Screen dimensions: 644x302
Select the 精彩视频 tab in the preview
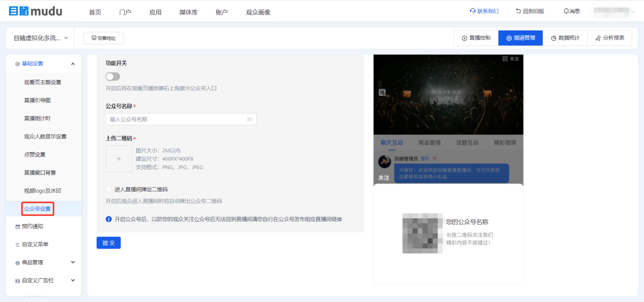[505, 143]
